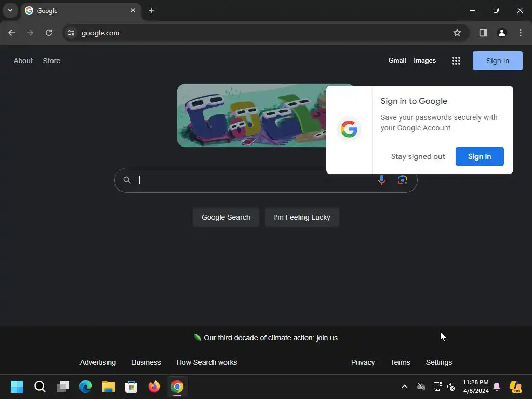Open Gmail link
The height and width of the screenshot is (399, 532).
point(397,60)
